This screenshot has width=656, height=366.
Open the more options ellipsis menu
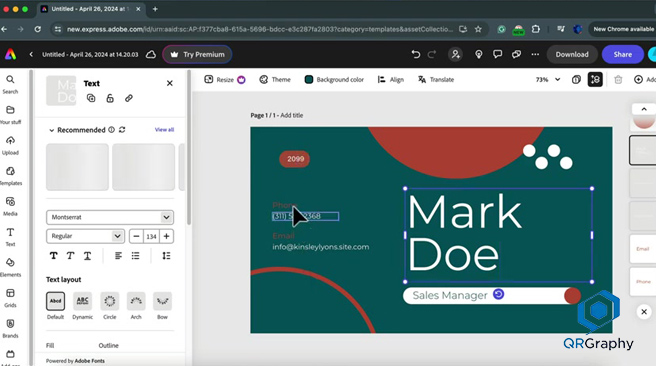(535, 54)
